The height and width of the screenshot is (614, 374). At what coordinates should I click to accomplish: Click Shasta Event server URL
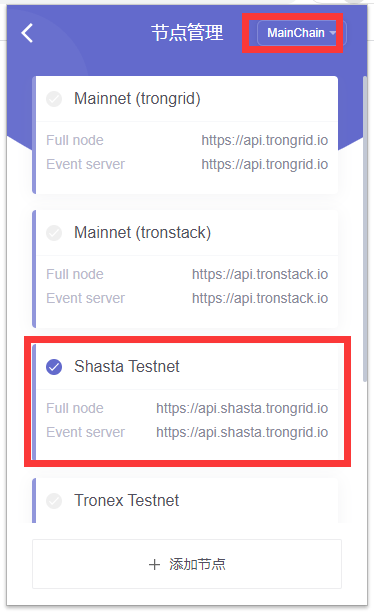pyautogui.click(x=242, y=432)
